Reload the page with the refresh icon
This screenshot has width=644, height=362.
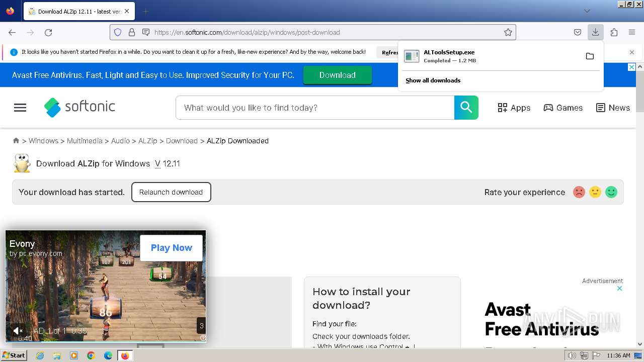[48, 32]
